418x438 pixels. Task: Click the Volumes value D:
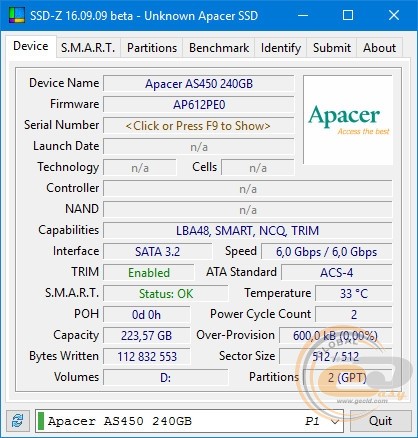166,378
